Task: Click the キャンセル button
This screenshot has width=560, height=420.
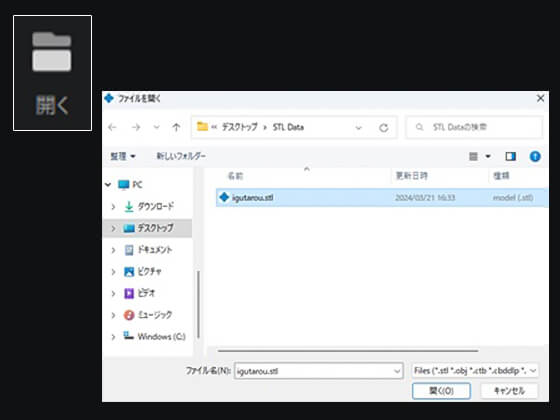Action: tap(509, 391)
